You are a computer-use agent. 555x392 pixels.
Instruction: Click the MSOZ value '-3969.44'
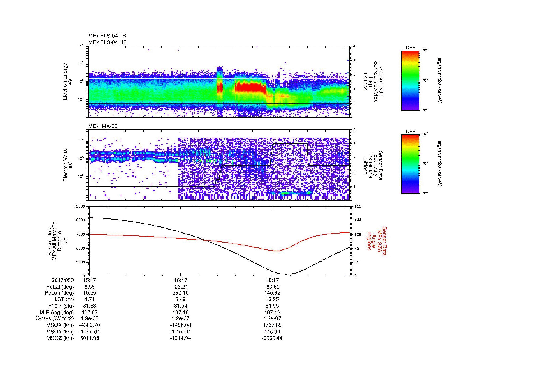272,338
